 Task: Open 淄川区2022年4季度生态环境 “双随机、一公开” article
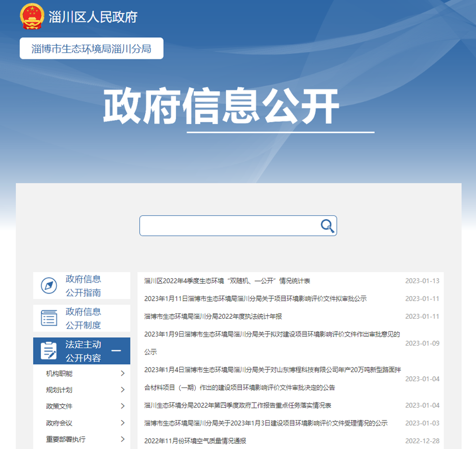tap(227, 281)
